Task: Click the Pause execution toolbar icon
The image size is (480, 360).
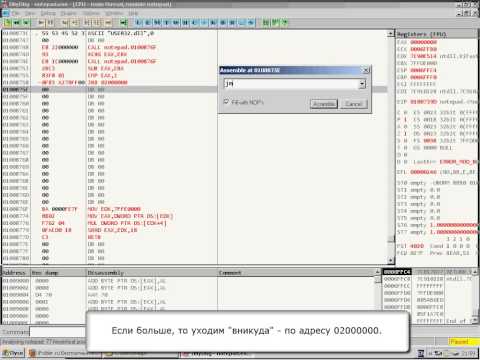Action: coord(50,23)
